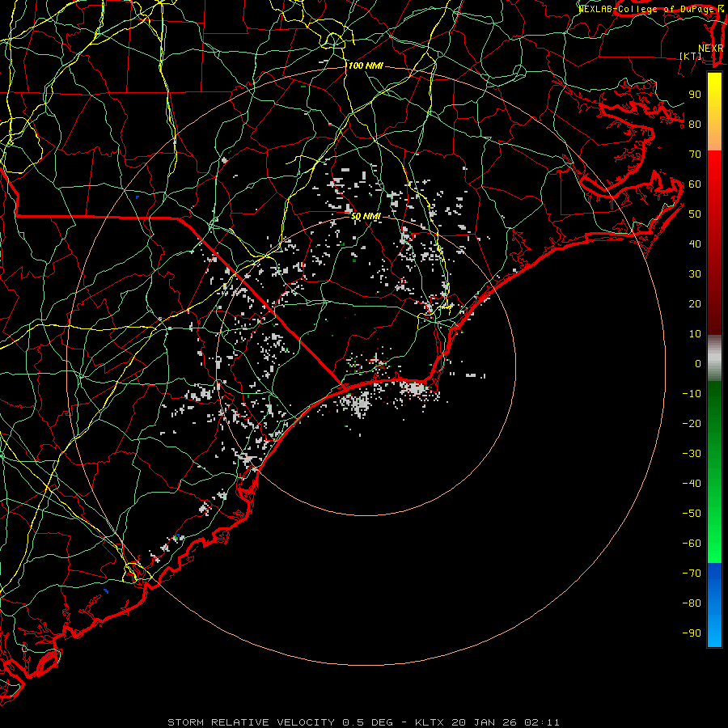Click the positive 60 knot scale value
This screenshot has width=728, height=728.
pyautogui.click(x=695, y=184)
